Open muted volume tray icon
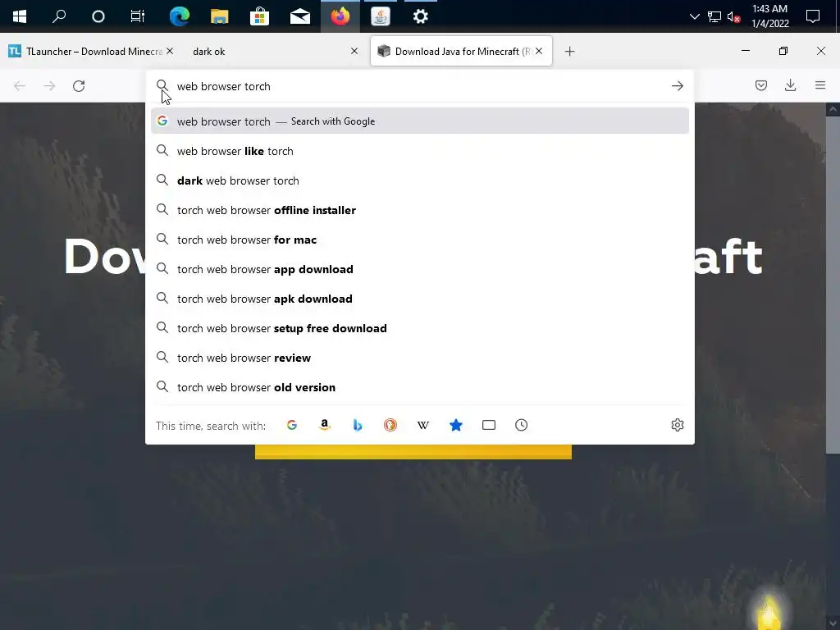 pyautogui.click(x=734, y=17)
